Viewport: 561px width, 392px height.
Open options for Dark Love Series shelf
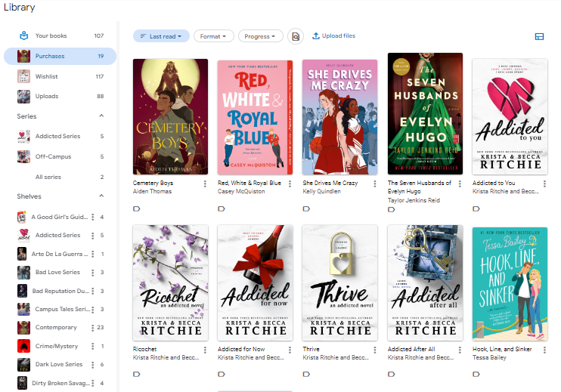pos(93,365)
